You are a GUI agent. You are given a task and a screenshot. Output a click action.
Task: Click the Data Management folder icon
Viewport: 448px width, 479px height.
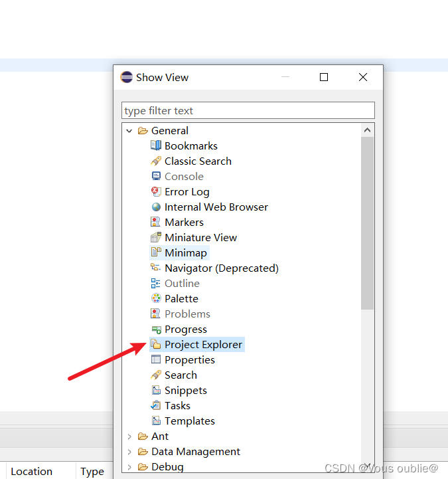(x=143, y=452)
